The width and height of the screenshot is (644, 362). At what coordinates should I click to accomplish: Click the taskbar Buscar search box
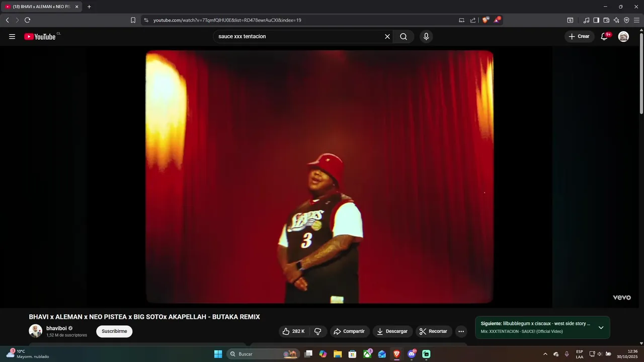point(263,354)
